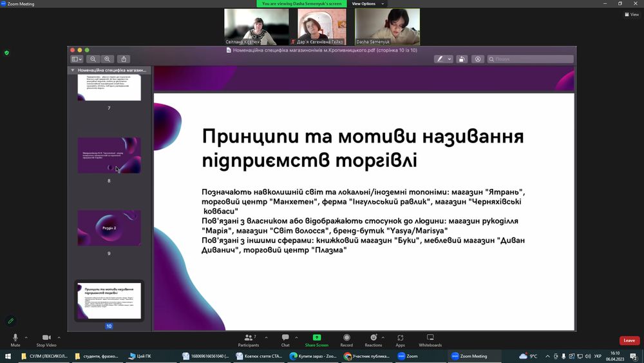Click the green encryption shield icon
This screenshot has height=363, width=644.
(6, 53)
